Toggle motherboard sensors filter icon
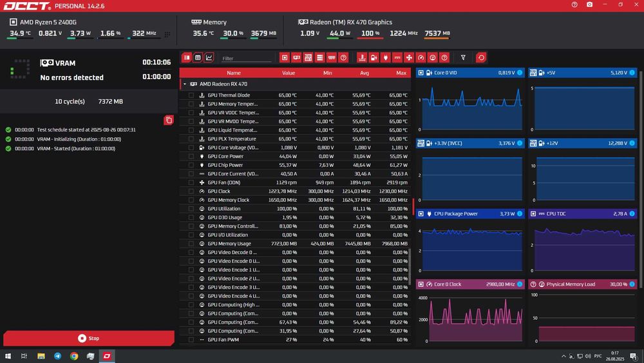 (308, 57)
